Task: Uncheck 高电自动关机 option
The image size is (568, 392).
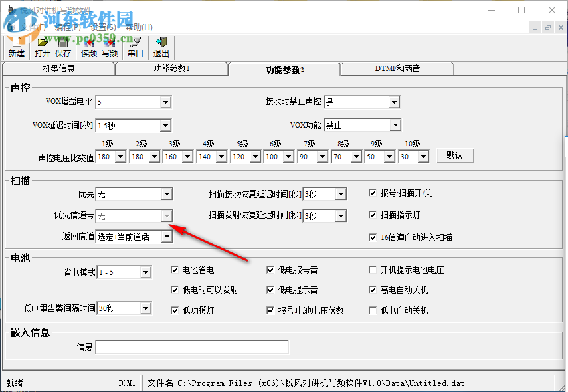Action: tap(373, 290)
